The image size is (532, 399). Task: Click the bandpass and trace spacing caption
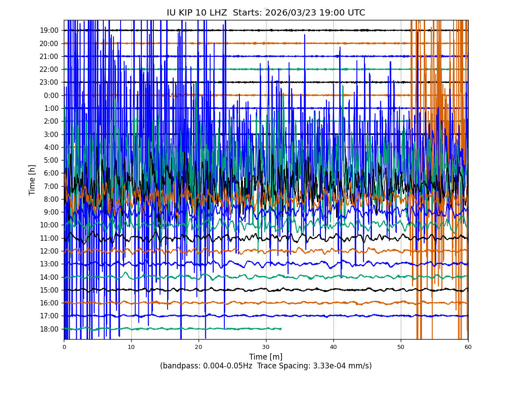(x=266, y=366)
